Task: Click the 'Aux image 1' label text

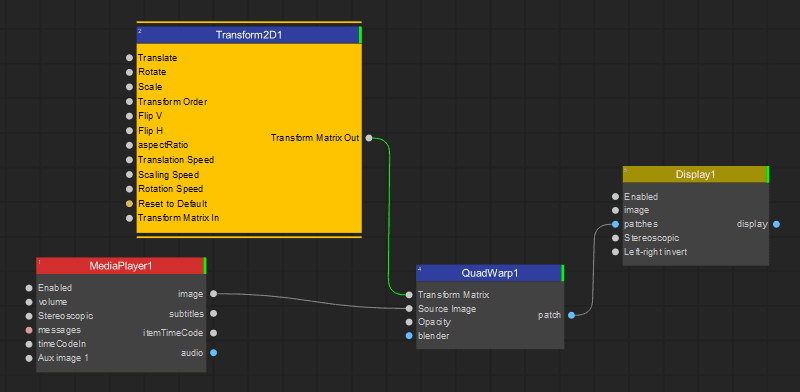Action: pyautogui.click(x=63, y=358)
